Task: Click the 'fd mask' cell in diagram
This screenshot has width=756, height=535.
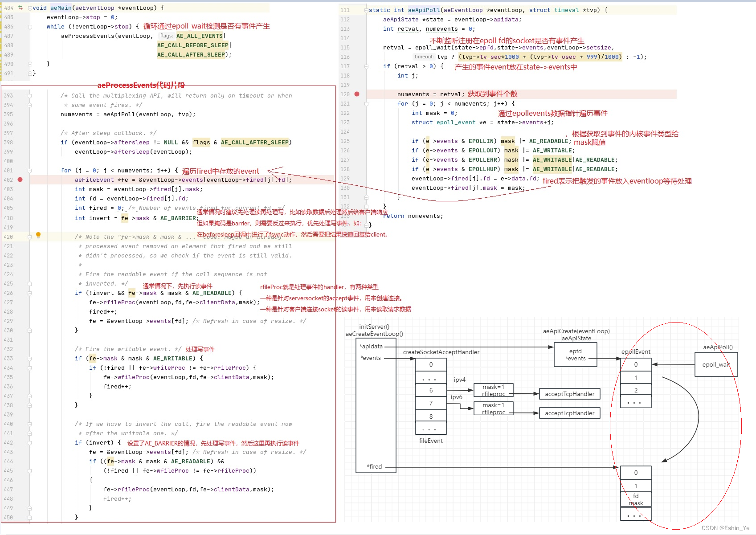Action: [636, 499]
